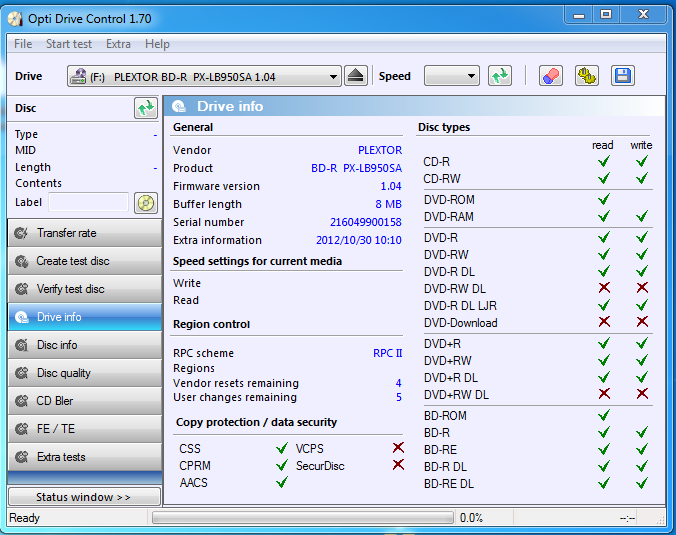Expand the Status window
The image size is (676, 535).
click(x=84, y=497)
